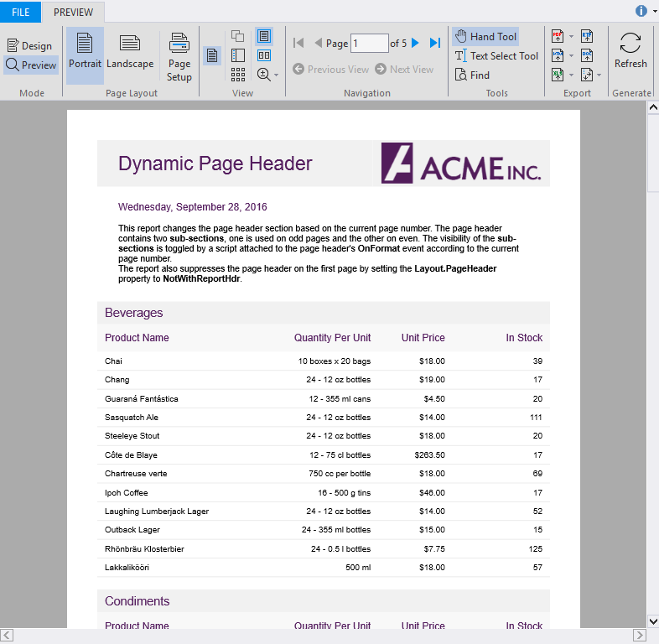659x644 pixels.
Task: Collapse the ribbon using top-right arrow
Action: tap(653, 12)
